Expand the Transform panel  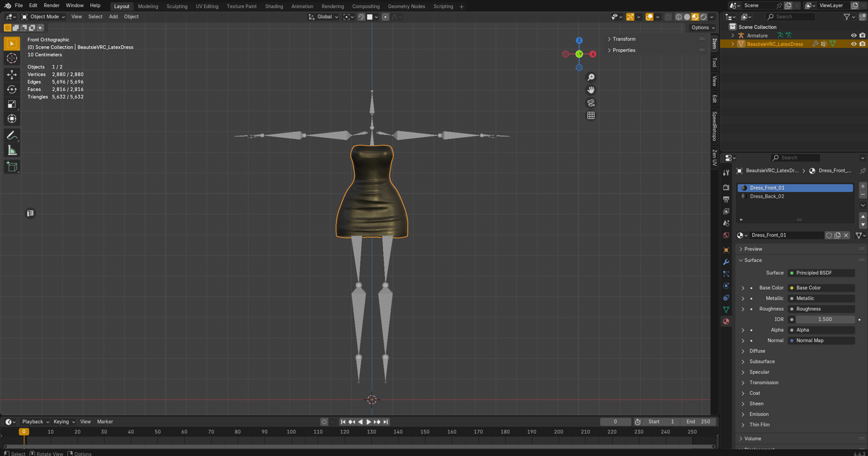click(624, 39)
